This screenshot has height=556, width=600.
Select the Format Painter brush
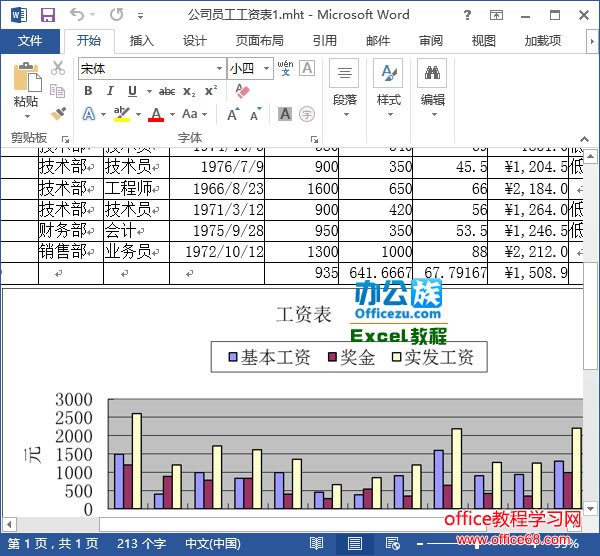(58, 114)
